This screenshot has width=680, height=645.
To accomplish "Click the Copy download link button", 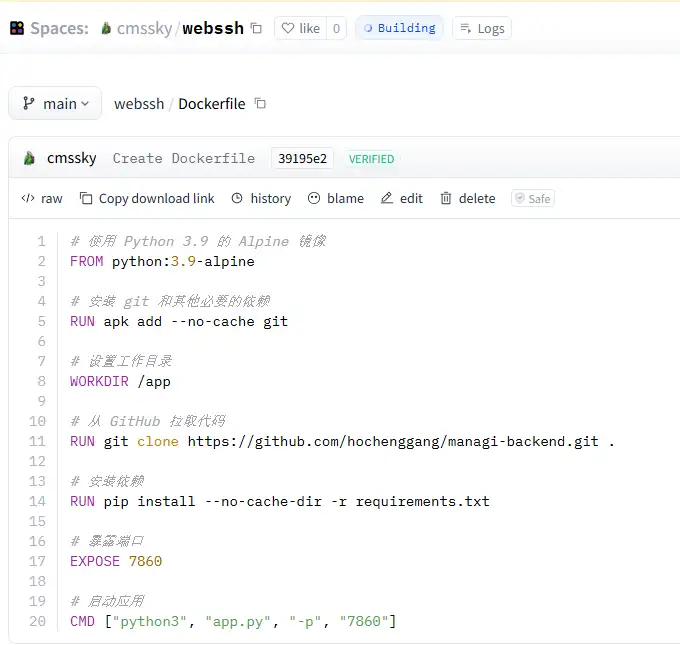I will 147,198.
